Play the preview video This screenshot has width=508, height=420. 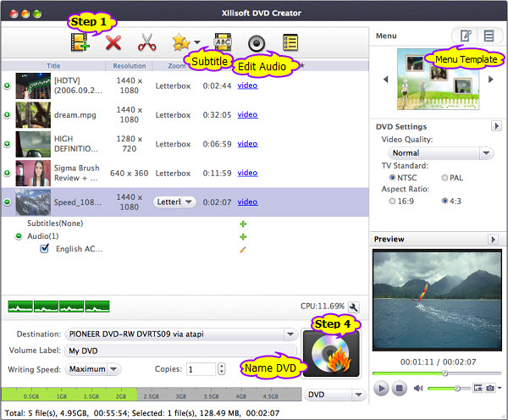(381, 388)
